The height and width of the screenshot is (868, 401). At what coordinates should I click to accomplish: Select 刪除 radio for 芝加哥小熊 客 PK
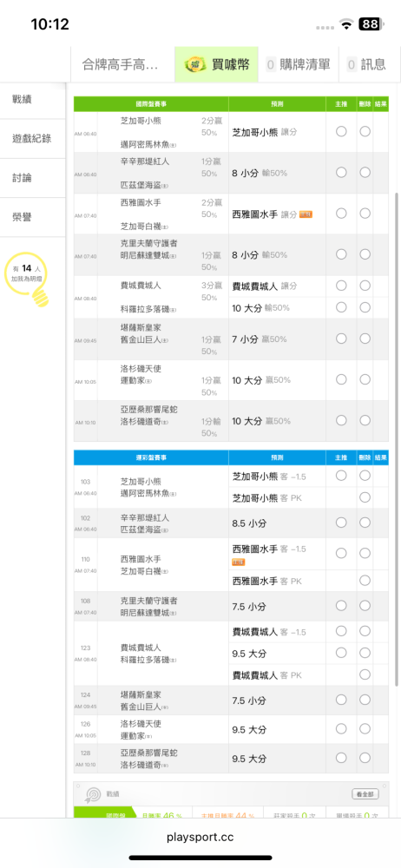coord(365,497)
